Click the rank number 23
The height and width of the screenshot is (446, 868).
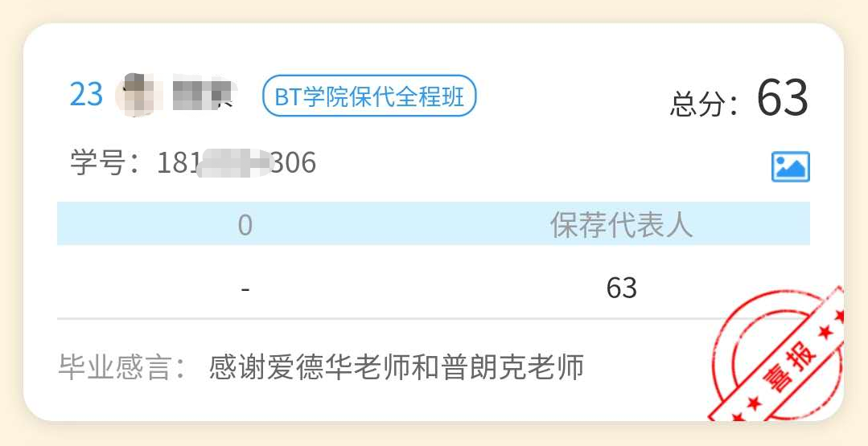[86, 95]
